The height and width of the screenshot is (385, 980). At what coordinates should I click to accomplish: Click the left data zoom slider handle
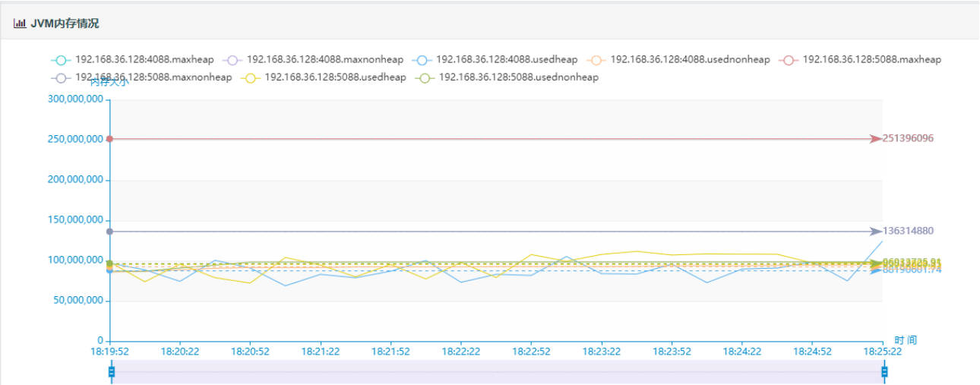[112, 371]
